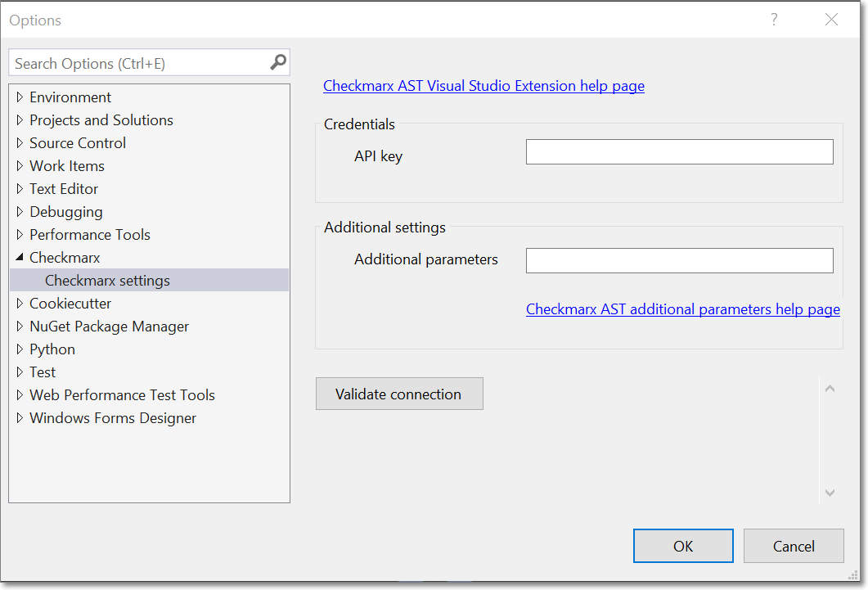Image resolution: width=868 pixels, height=590 pixels.
Task: Confirm with the OK button
Action: click(683, 546)
